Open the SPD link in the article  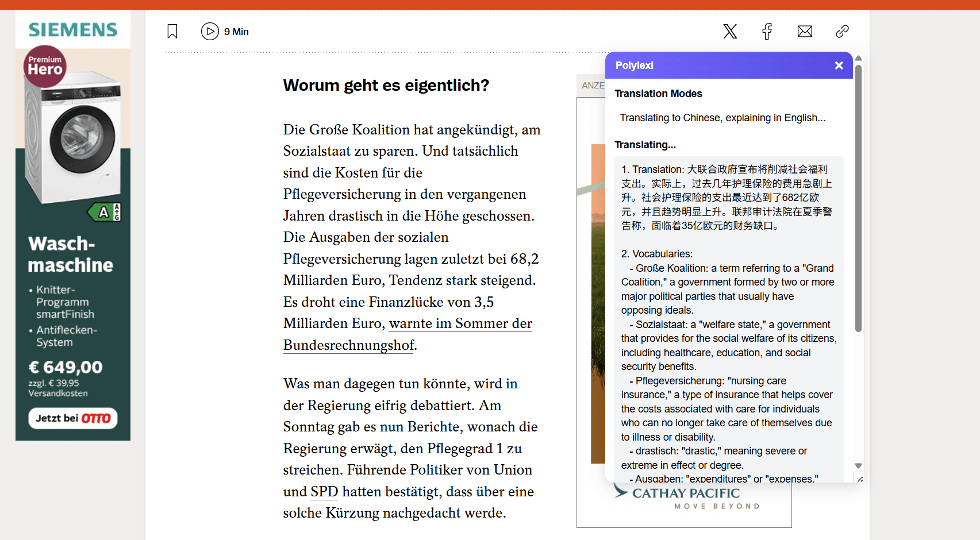pos(324,492)
